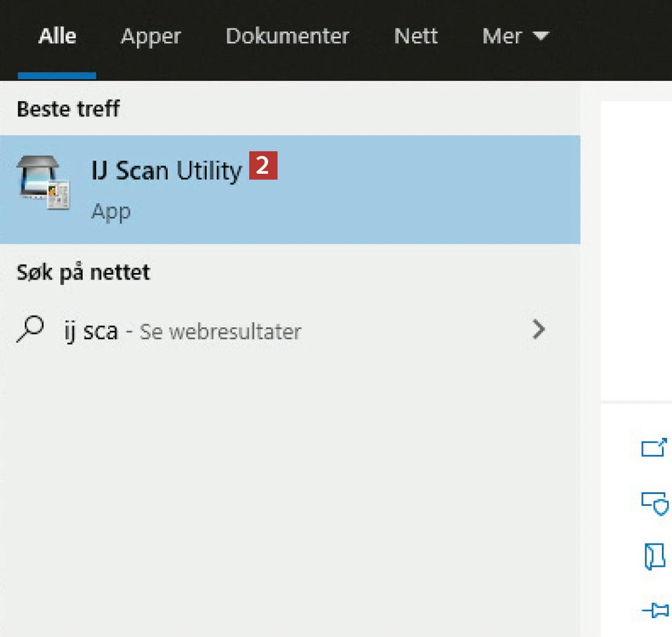Viewport: 672px width, 637px height.
Task: Select the Apper tab
Action: coord(151,36)
